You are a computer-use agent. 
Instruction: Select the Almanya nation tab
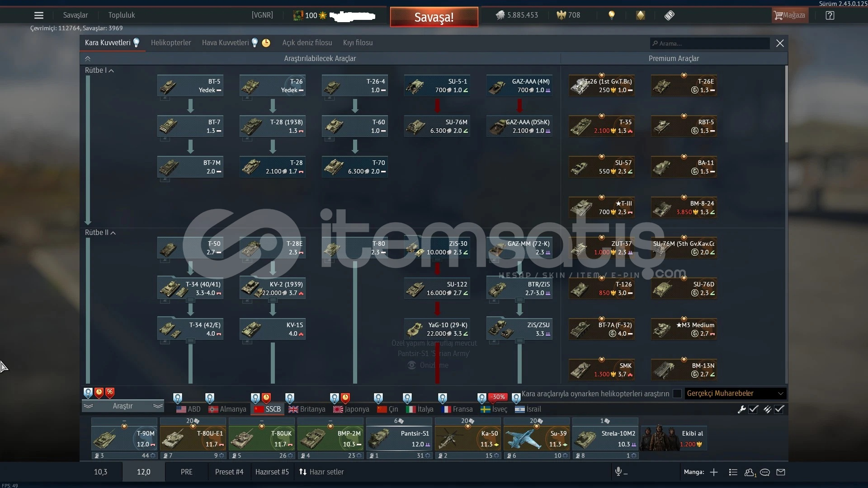(x=227, y=409)
